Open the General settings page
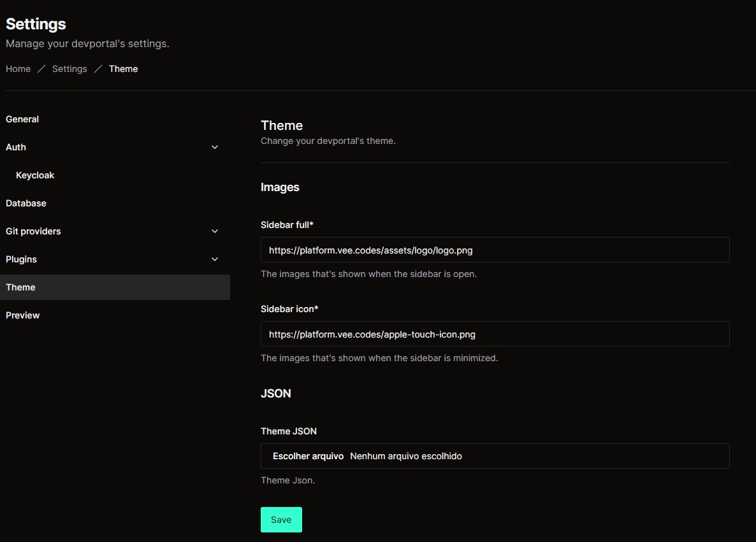Viewport: 756px width, 542px height. pyautogui.click(x=22, y=119)
